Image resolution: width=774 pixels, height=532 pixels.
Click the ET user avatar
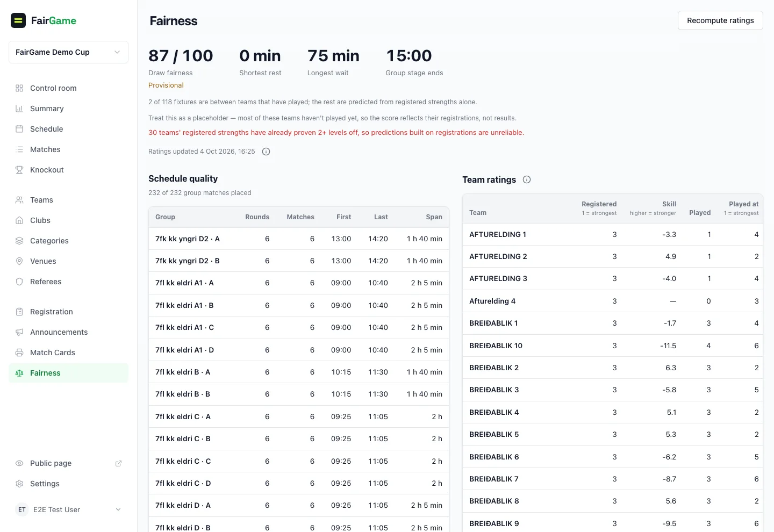[x=22, y=509]
